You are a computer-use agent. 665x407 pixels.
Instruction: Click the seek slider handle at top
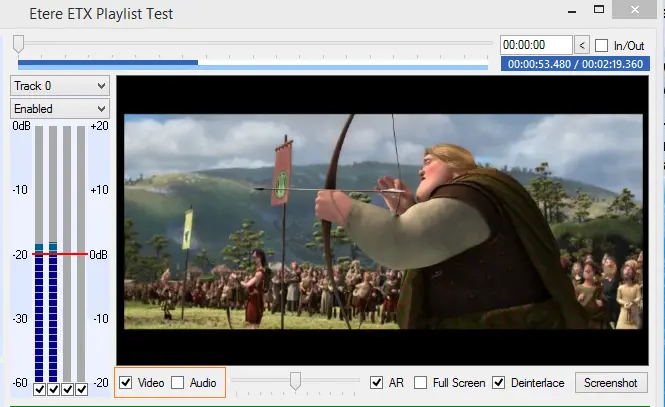pyautogui.click(x=19, y=44)
